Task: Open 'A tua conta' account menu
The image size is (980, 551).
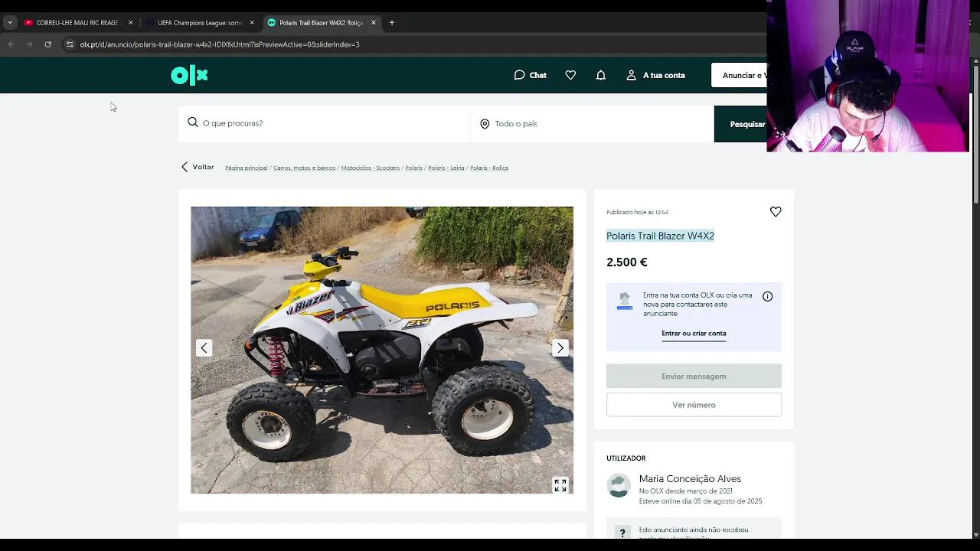Action: (x=655, y=75)
